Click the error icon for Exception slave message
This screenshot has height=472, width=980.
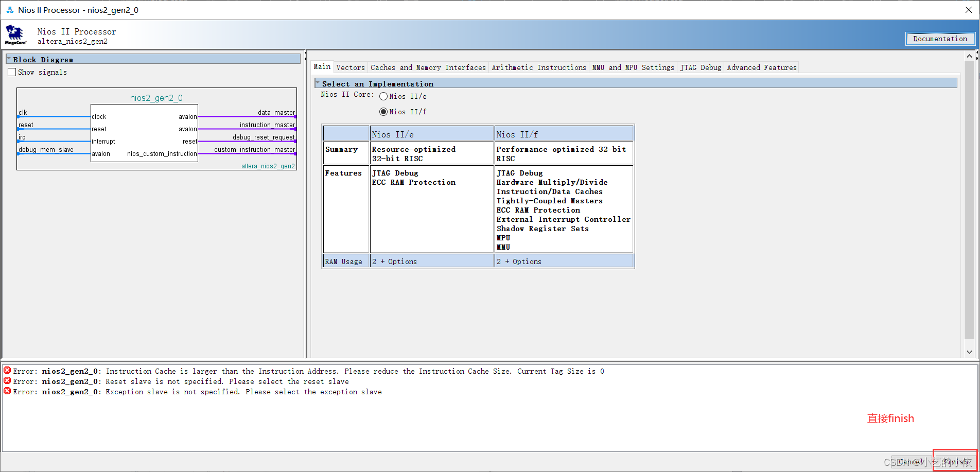tap(7, 391)
